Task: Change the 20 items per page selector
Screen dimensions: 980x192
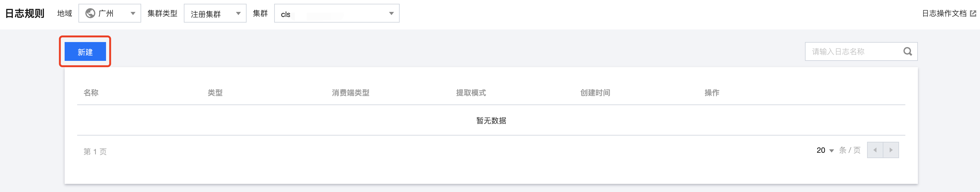Action: click(825, 150)
